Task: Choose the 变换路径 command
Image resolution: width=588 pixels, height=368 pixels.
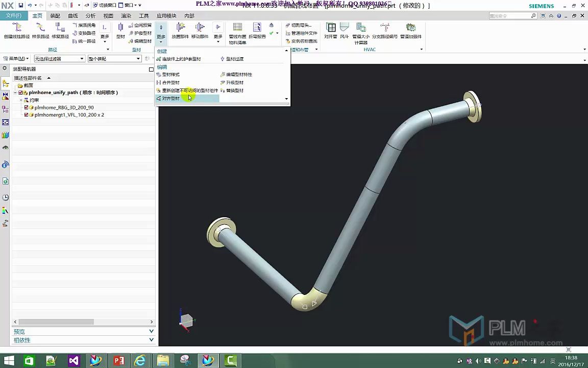Action: click(84, 33)
